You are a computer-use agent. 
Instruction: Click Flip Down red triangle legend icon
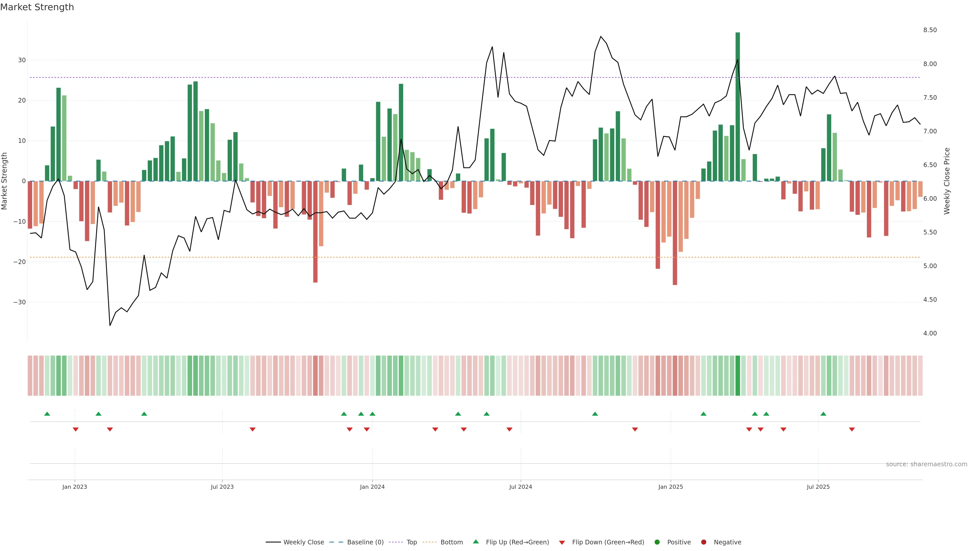pyautogui.click(x=562, y=542)
